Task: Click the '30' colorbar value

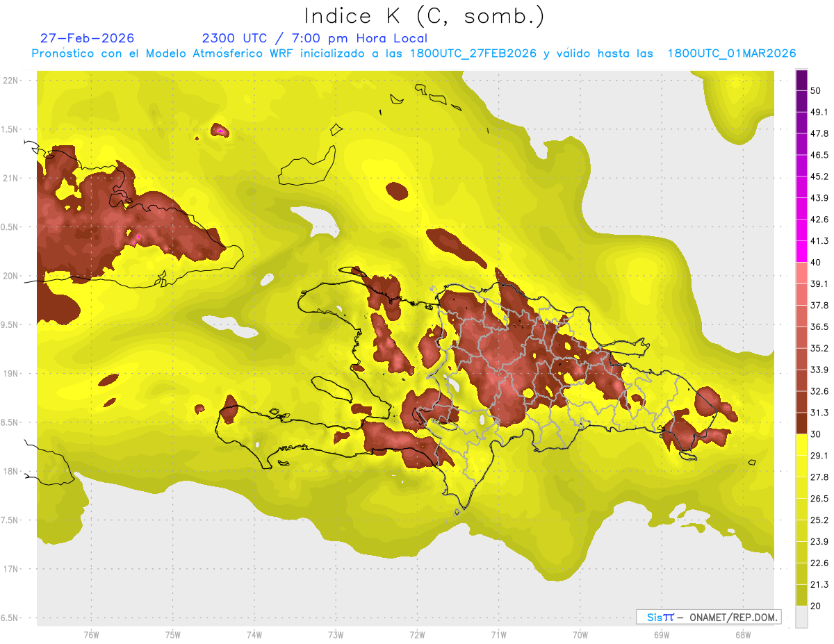Action: tap(817, 434)
